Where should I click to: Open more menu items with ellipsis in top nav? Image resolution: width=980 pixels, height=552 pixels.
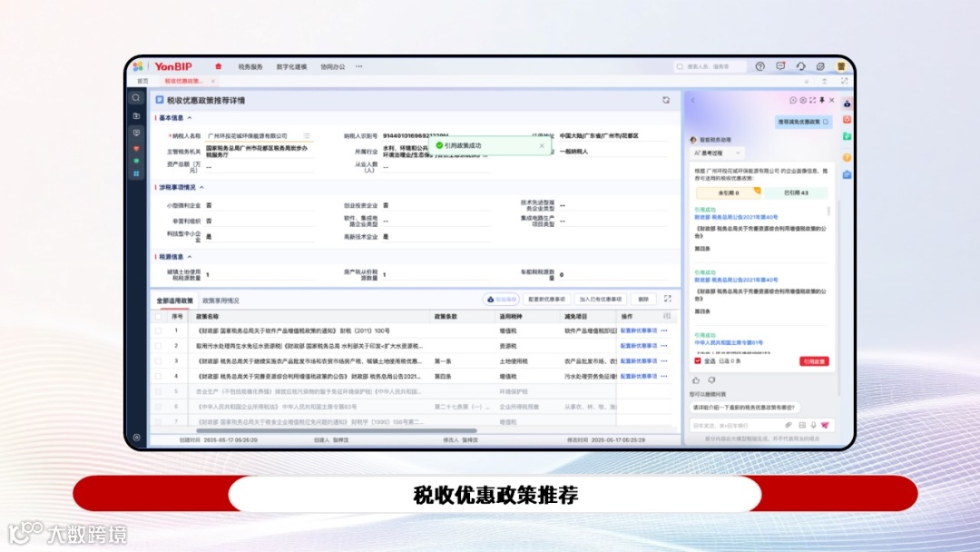358,66
